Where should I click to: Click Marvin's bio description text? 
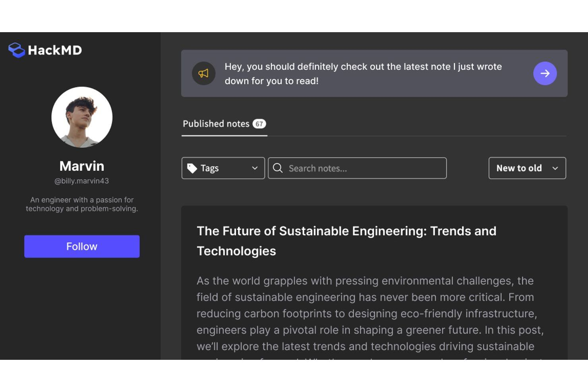pos(81,204)
